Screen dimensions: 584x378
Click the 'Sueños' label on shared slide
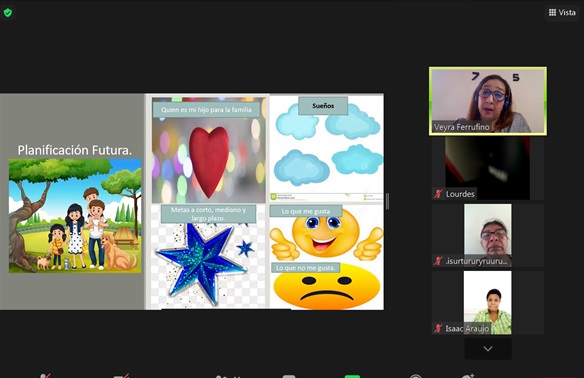[x=323, y=106]
